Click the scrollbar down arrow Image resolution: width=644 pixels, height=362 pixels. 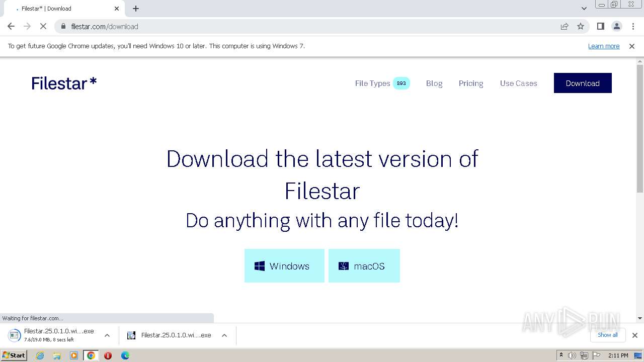[640, 318]
